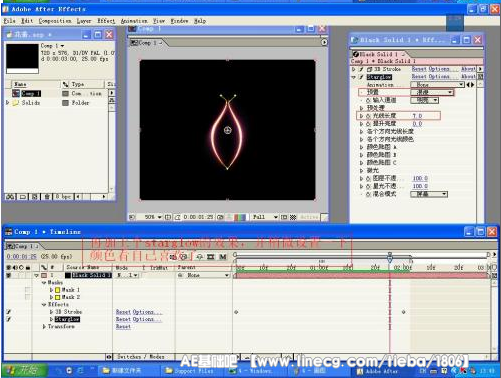This screenshot has height=378, width=501.
Task: Click Comp 1 item icon in Project list
Action: 16,93
